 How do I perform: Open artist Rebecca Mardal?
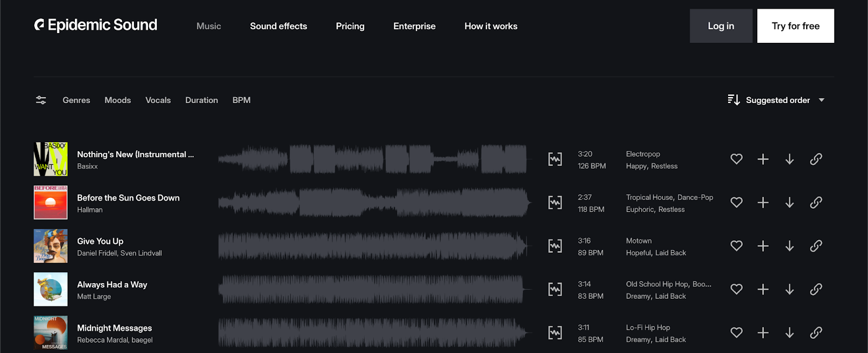pyautogui.click(x=102, y=340)
